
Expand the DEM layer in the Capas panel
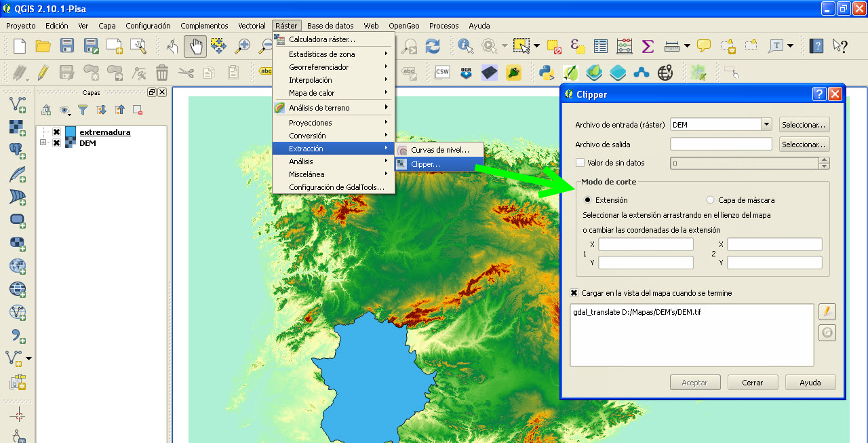tap(43, 142)
